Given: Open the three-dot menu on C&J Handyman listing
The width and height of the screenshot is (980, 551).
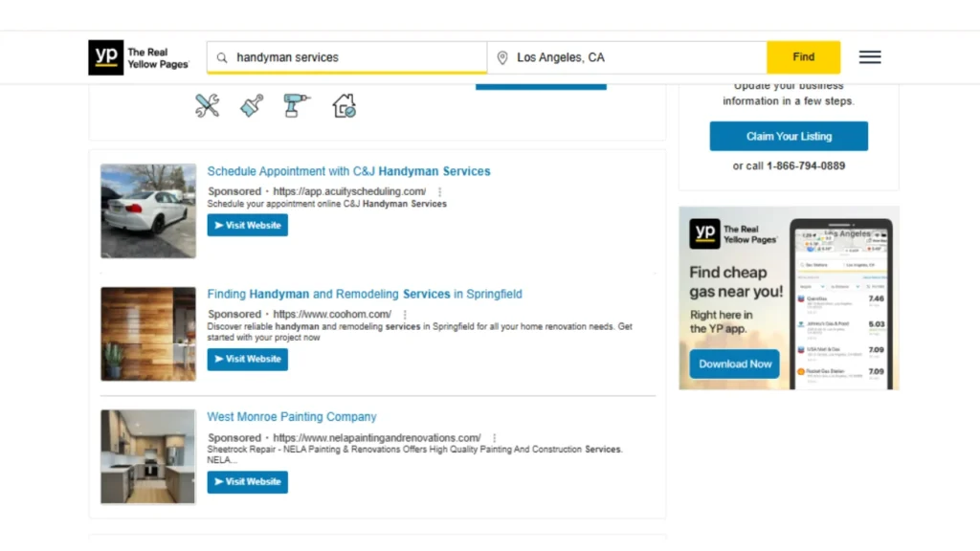Looking at the screenshot, I should coord(438,191).
